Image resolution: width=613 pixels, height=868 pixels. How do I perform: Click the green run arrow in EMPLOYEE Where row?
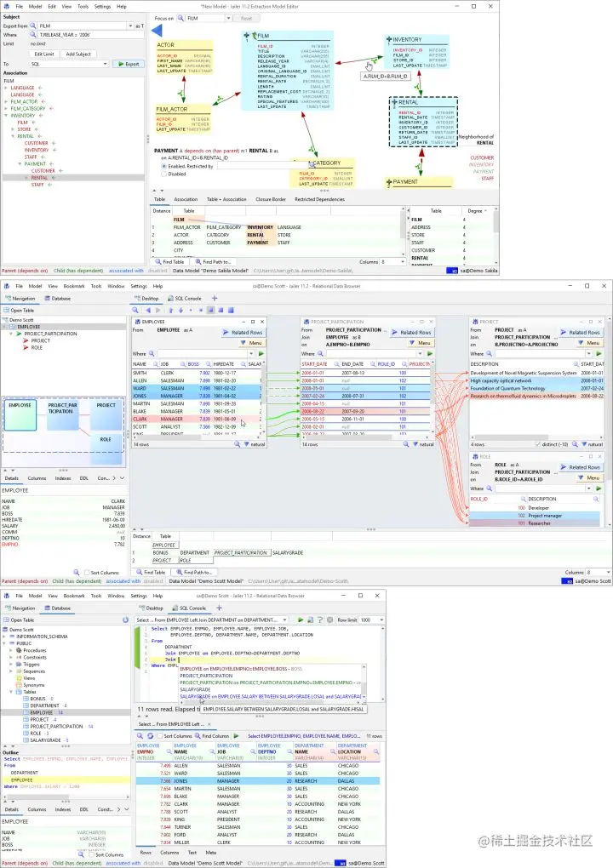click(261, 353)
